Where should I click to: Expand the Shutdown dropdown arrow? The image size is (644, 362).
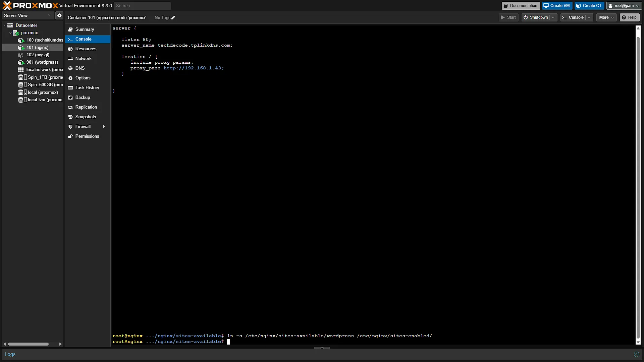pyautogui.click(x=553, y=17)
